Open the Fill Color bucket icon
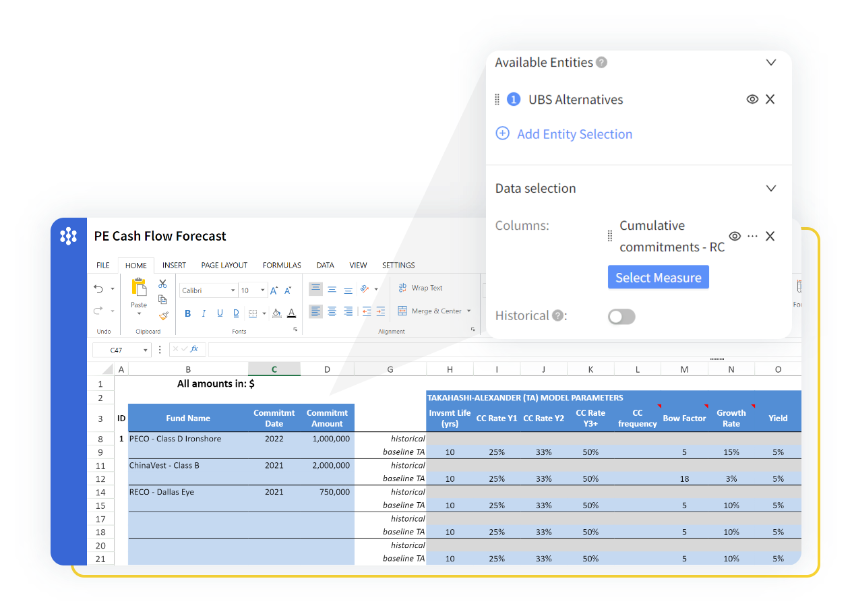 pos(276,314)
